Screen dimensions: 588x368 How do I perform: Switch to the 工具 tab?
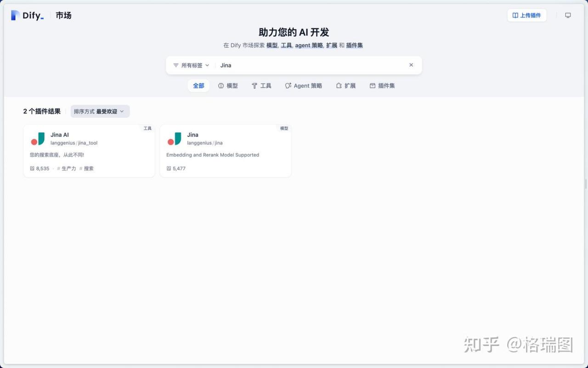point(261,86)
